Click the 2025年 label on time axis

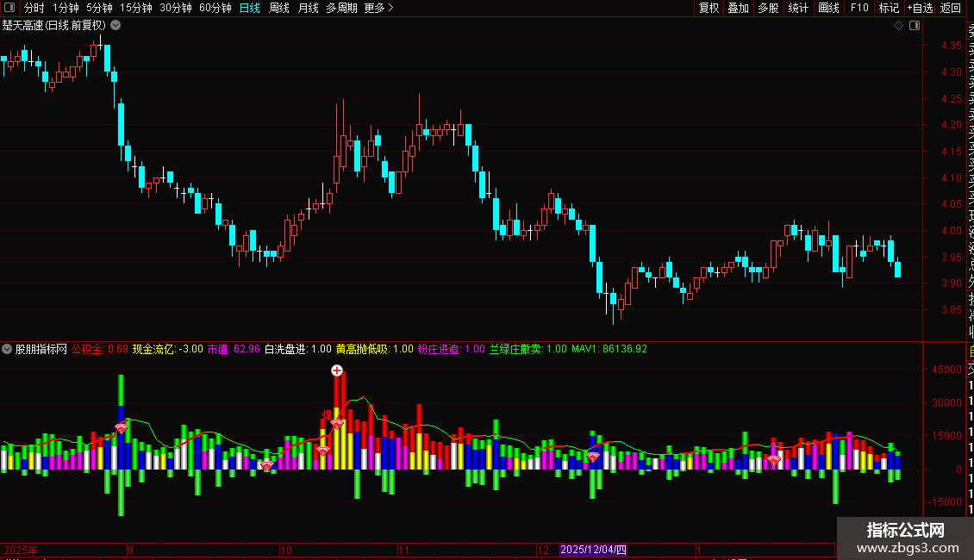21,550
